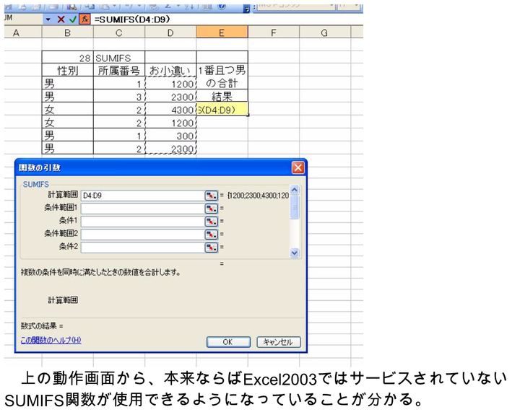Open the name box function dropdown arrow

[48, 19]
